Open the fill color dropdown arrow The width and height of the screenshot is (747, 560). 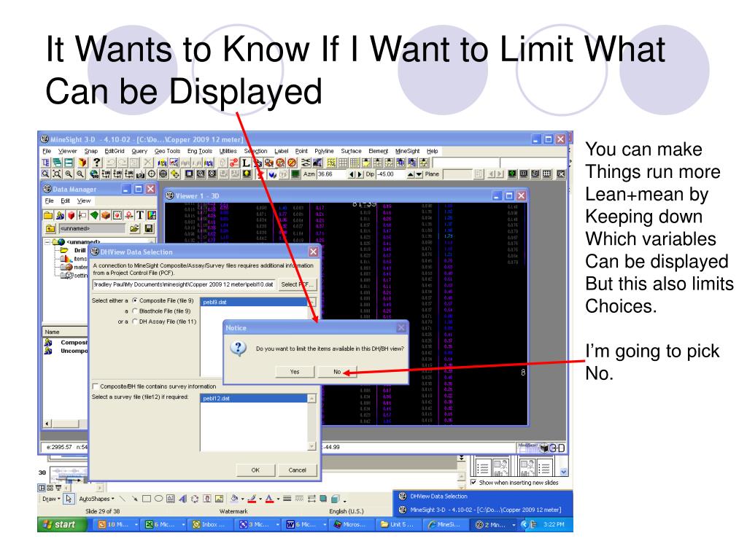242,499
